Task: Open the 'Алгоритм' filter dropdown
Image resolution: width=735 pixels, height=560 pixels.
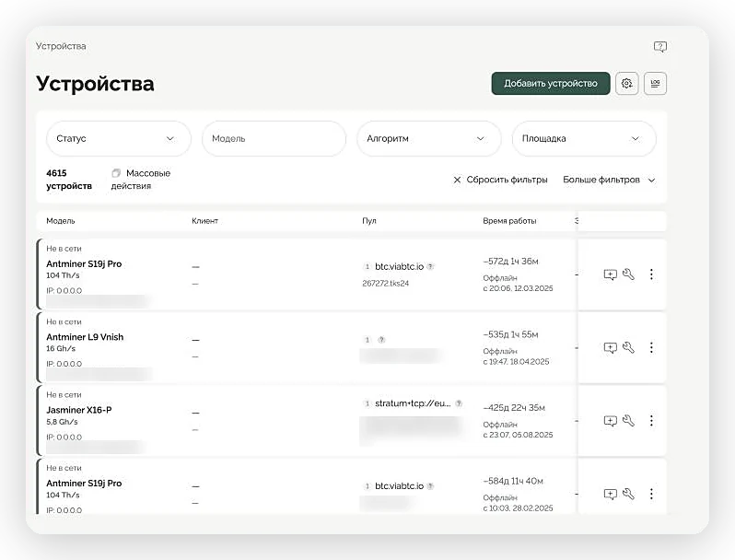Action: pos(429,139)
